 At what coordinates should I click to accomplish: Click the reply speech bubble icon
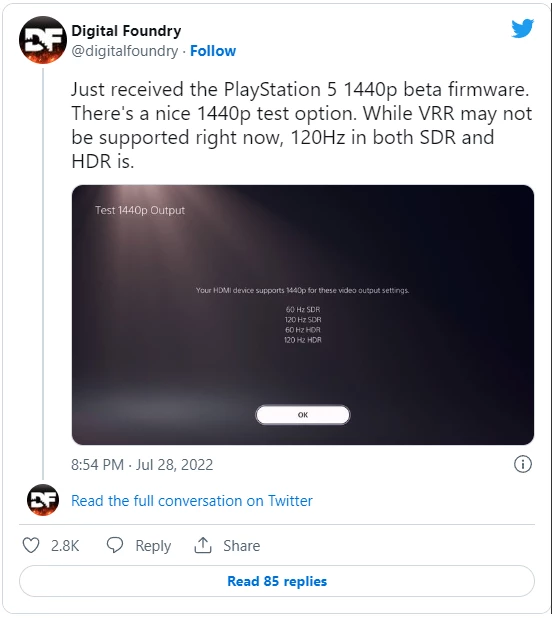[x=115, y=545]
